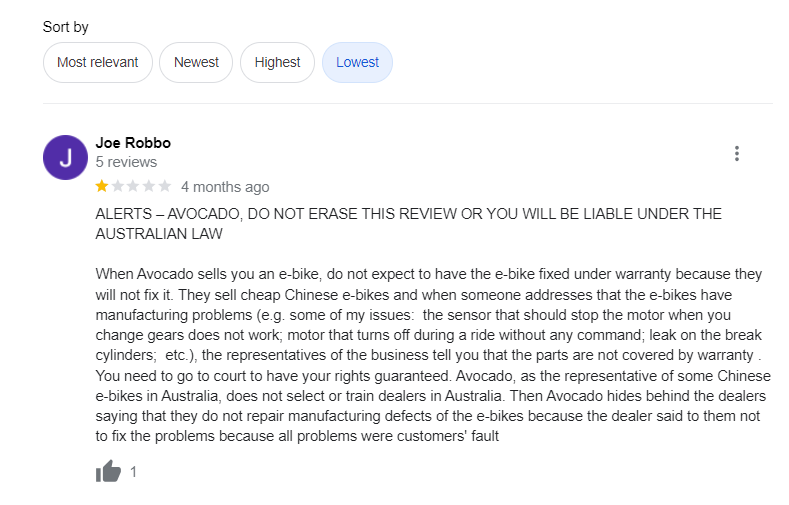Click Joe Robbo's purple avatar
This screenshot has height=505, width=789.
[65, 157]
